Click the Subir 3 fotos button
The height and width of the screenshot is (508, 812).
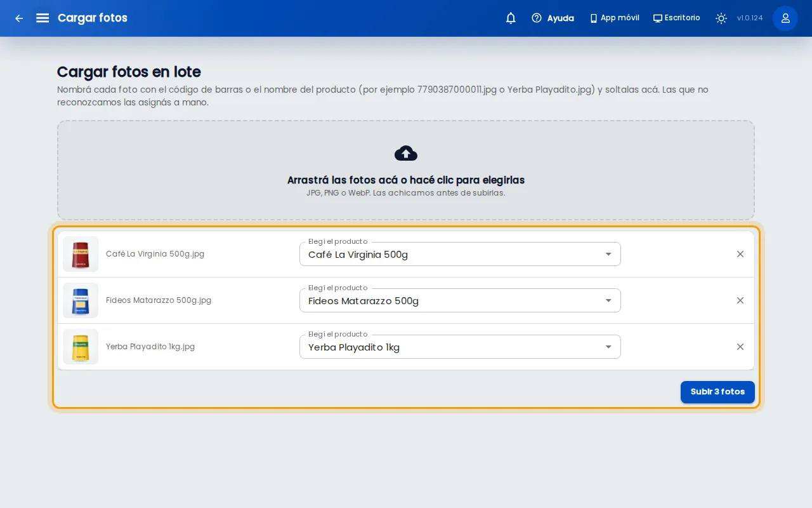[717, 392]
